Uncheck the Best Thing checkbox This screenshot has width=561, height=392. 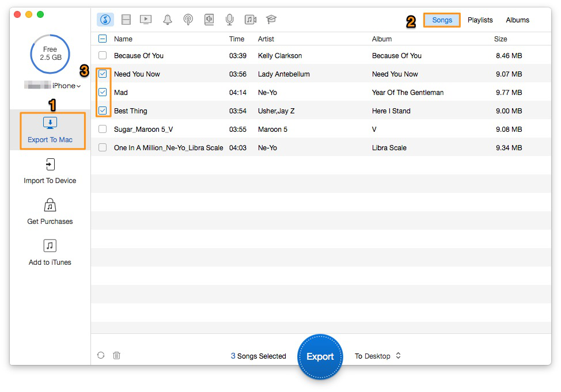103,111
